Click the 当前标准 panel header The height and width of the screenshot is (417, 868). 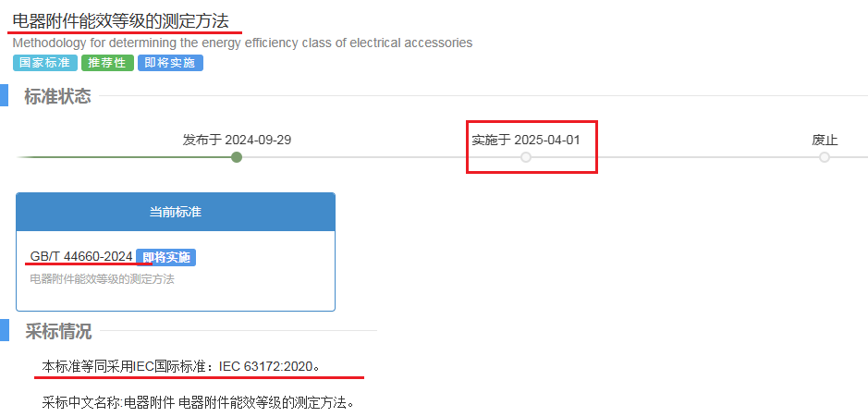pyautogui.click(x=176, y=212)
